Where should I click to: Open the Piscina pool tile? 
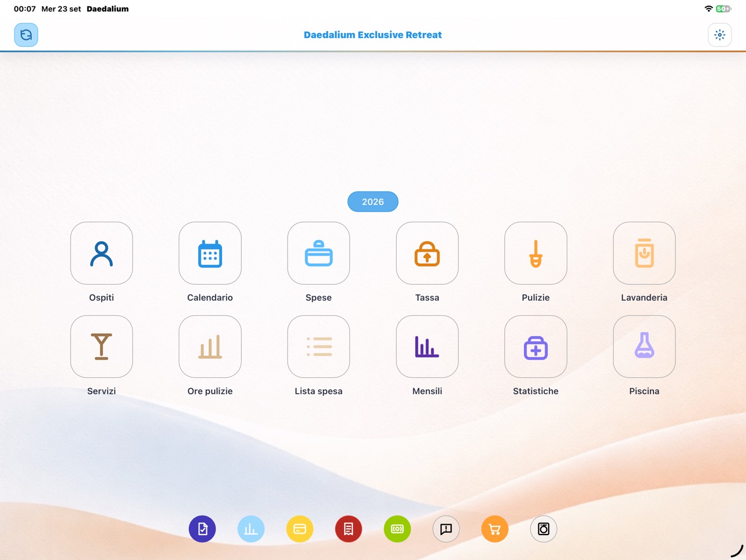pos(644,347)
